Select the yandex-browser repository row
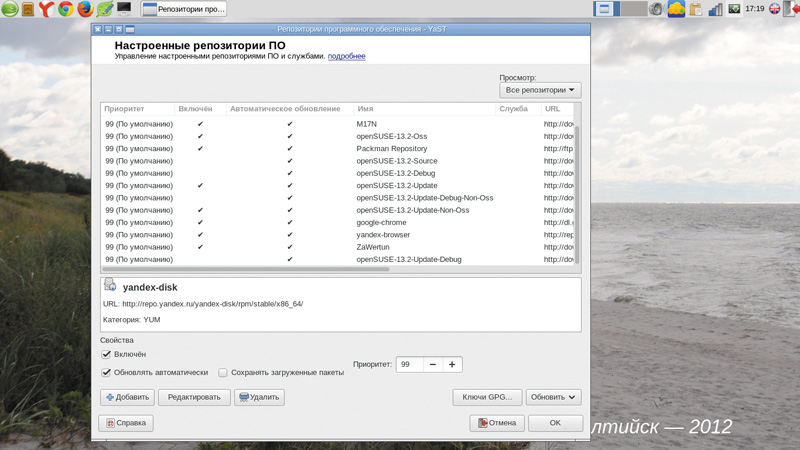800x450 pixels. [x=338, y=235]
